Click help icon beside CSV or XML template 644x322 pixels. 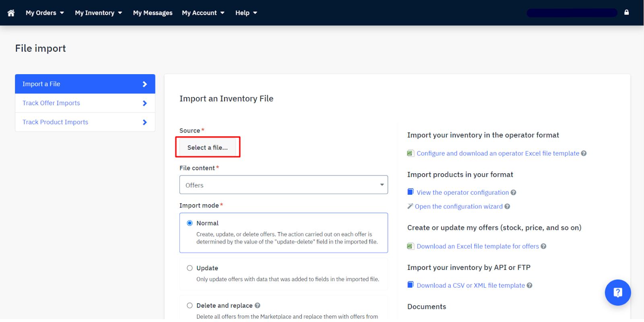tap(529, 285)
